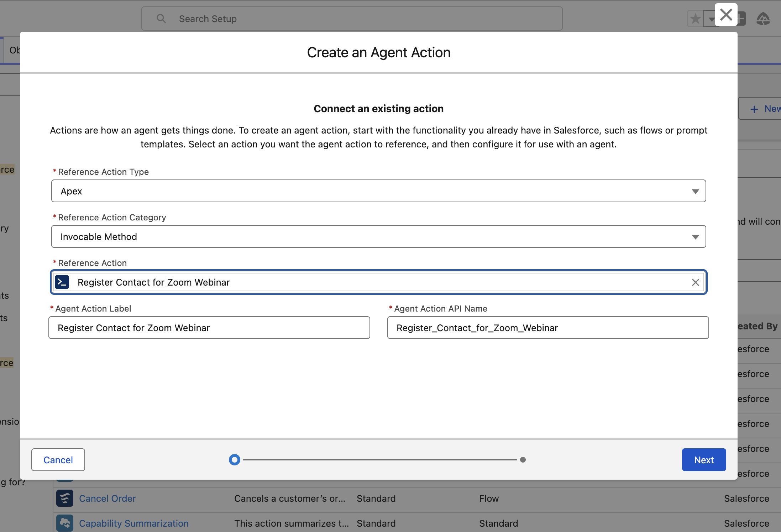781x532 pixels.
Task: Edit the Agent Action Label field
Action: point(209,328)
